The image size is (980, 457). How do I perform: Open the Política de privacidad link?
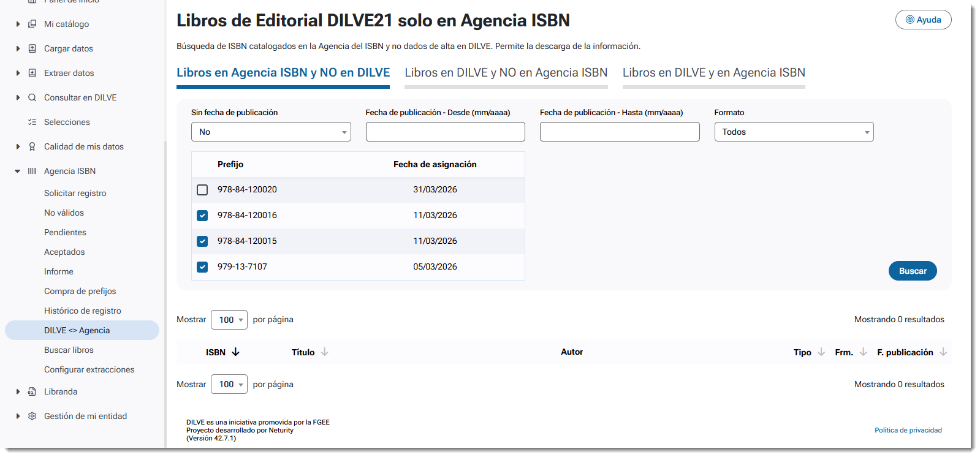(908, 430)
